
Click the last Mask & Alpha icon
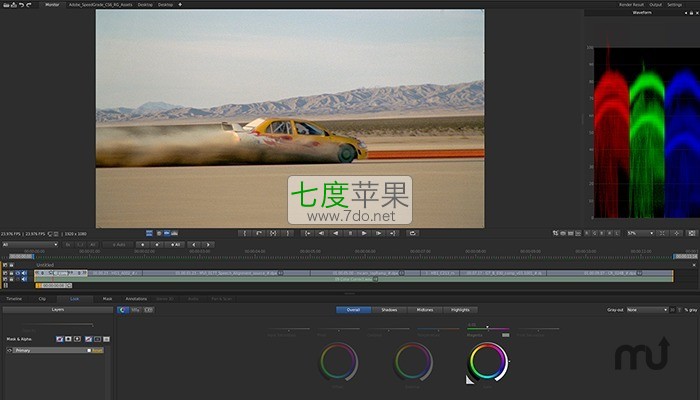click(x=106, y=339)
